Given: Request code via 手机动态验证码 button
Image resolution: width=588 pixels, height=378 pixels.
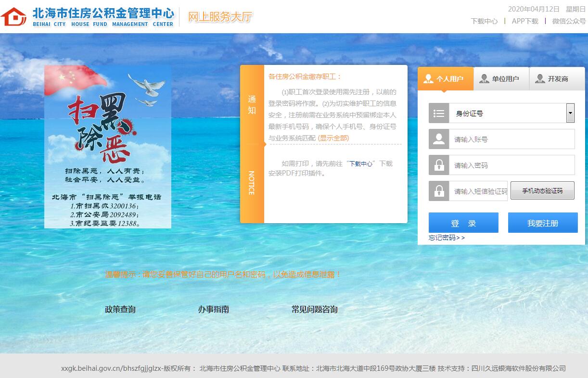Looking at the screenshot, I should point(542,191).
